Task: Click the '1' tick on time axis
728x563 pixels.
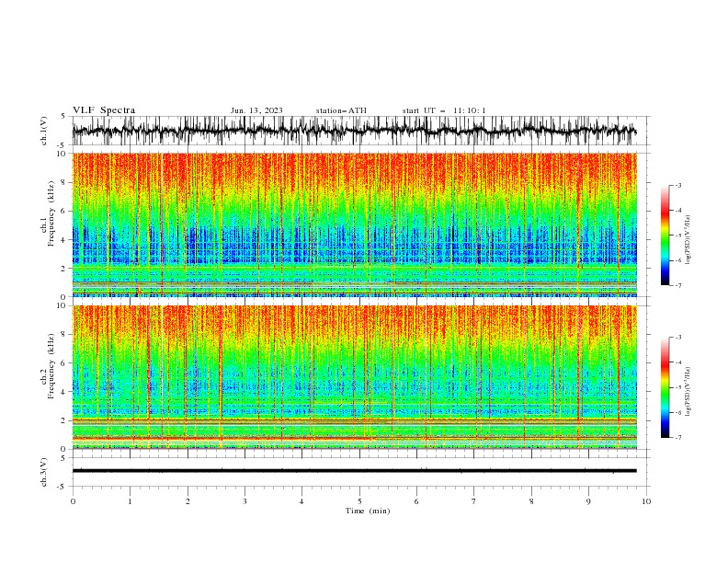Action: click(x=130, y=501)
